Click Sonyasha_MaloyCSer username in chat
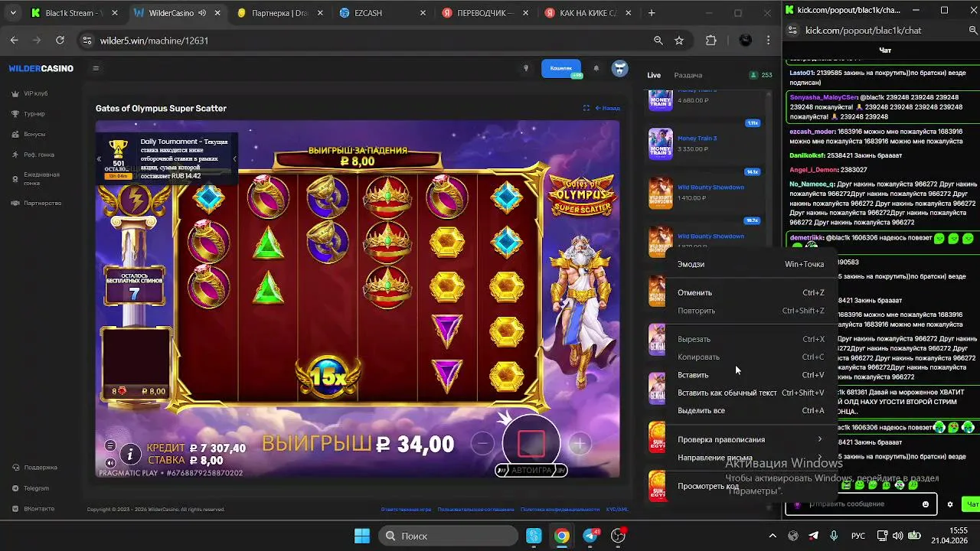The height and width of the screenshot is (551, 980). (x=824, y=97)
